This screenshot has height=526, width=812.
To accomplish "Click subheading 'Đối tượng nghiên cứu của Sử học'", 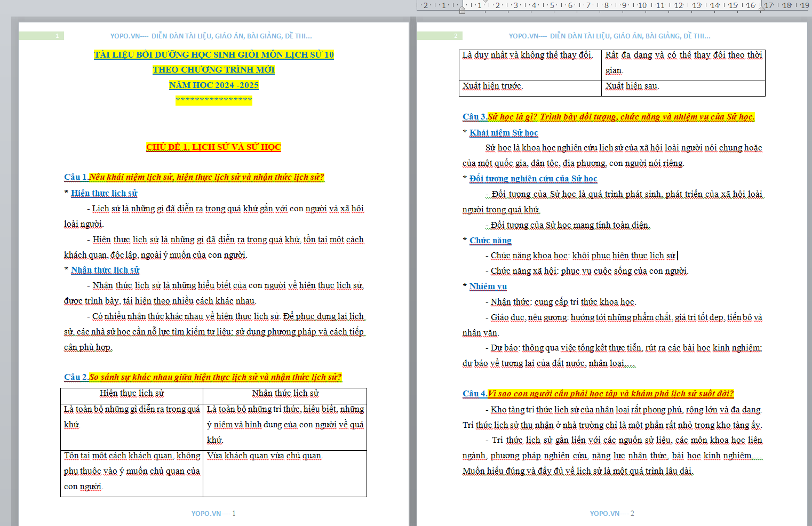I will click(534, 179).
